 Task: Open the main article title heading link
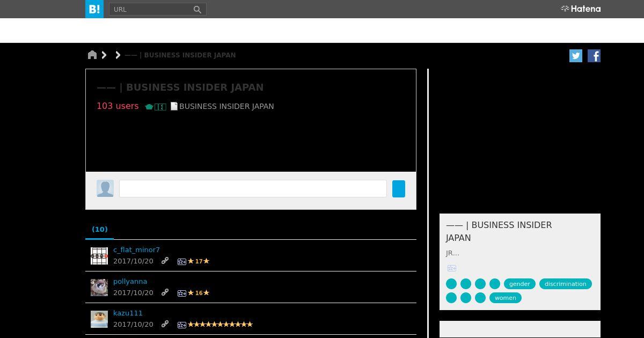coord(180,87)
